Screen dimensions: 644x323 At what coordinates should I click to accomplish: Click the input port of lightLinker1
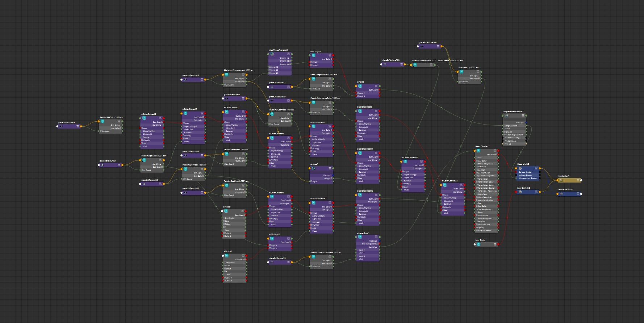[x=558, y=180]
